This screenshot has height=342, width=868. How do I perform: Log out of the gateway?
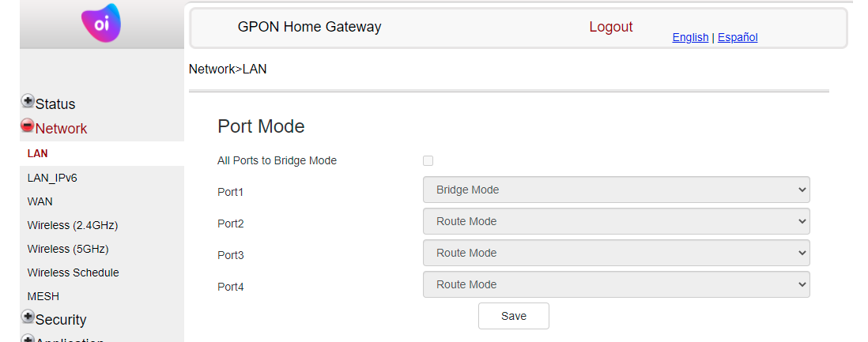click(x=610, y=27)
